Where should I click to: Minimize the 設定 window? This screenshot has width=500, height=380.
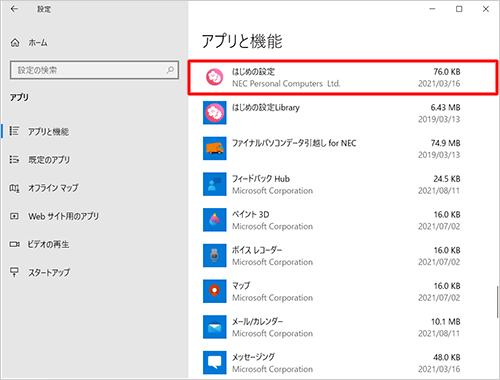coord(432,9)
